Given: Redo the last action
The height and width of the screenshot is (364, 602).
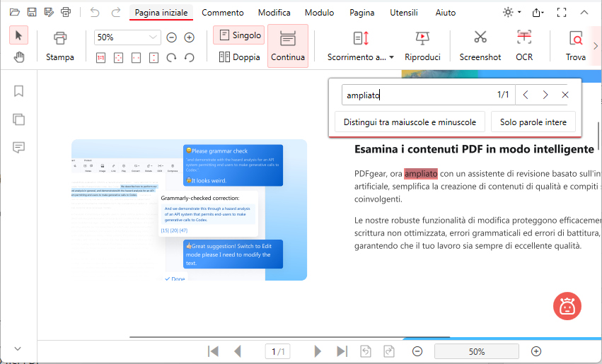Looking at the screenshot, I should [x=115, y=12].
